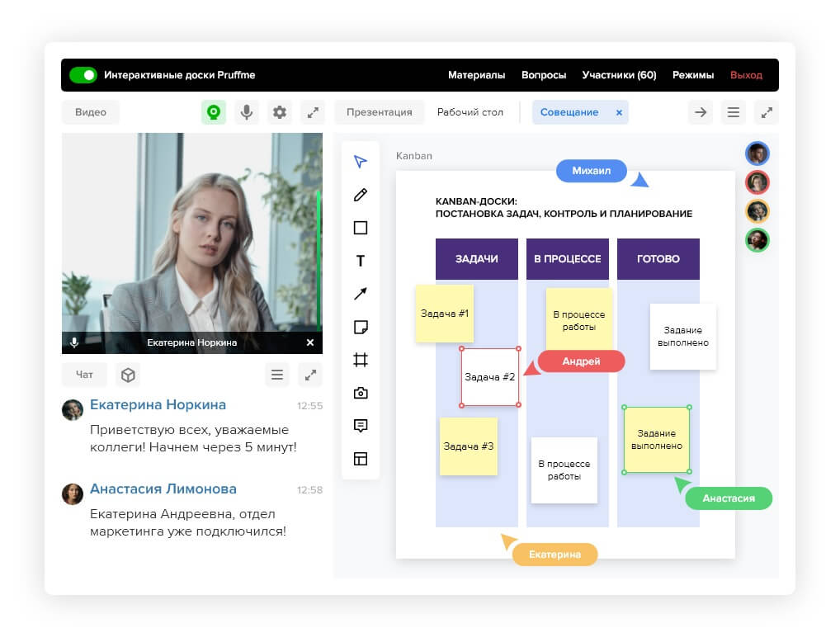This screenshot has height=642, width=840.
Task: Select the arrow line tool
Action: tap(361, 294)
